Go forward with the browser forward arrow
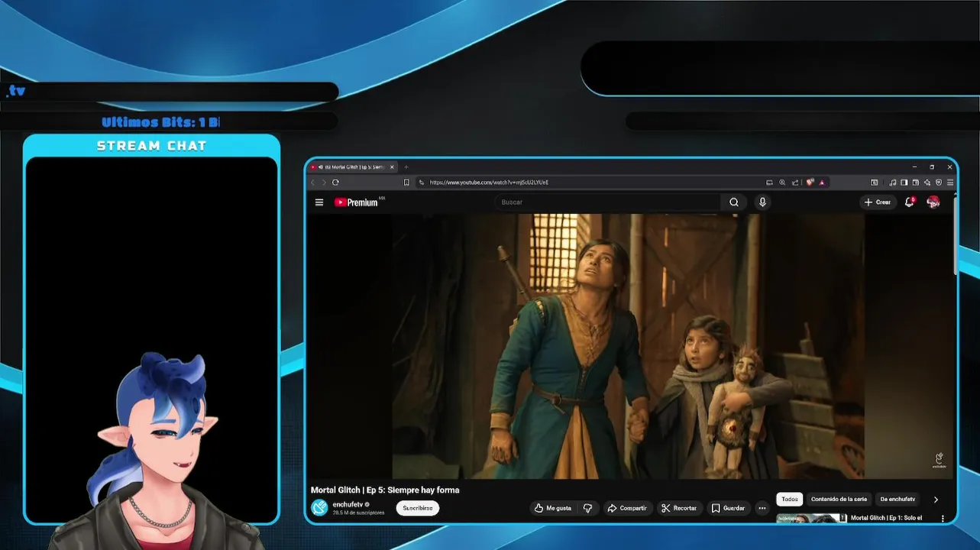Image resolution: width=980 pixels, height=550 pixels. (324, 183)
